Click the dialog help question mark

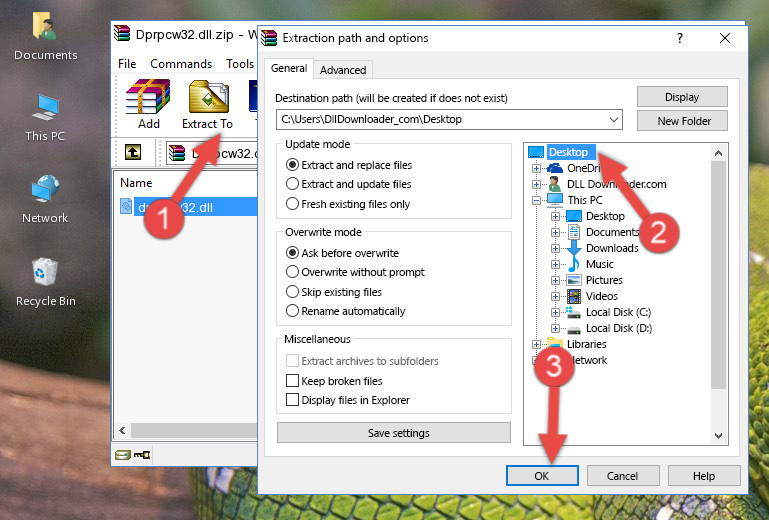(680, 38)
